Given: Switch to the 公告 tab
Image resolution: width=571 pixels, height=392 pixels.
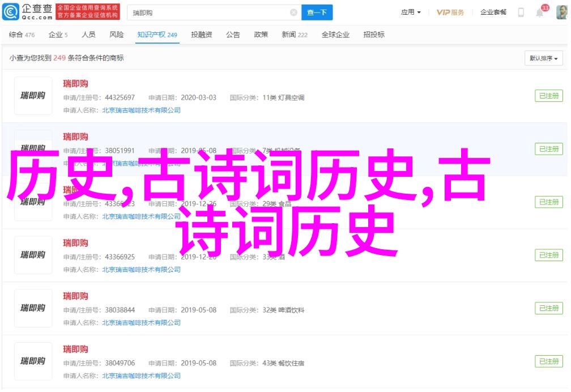Looking at the screenshot, I should 233,35.
